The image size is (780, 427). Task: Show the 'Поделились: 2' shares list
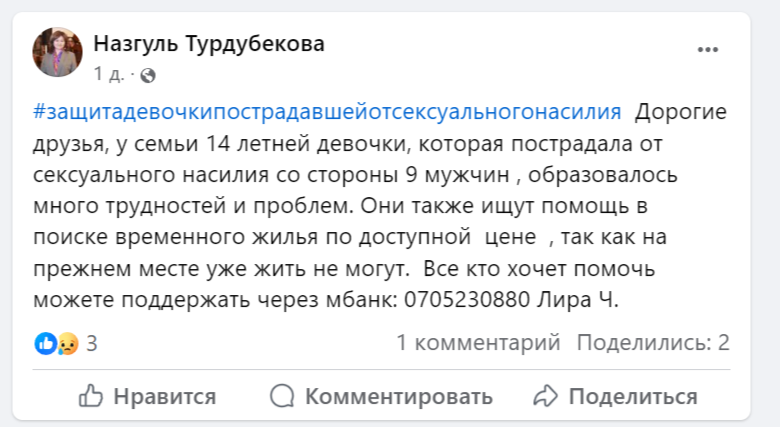[x=653, y=343]
